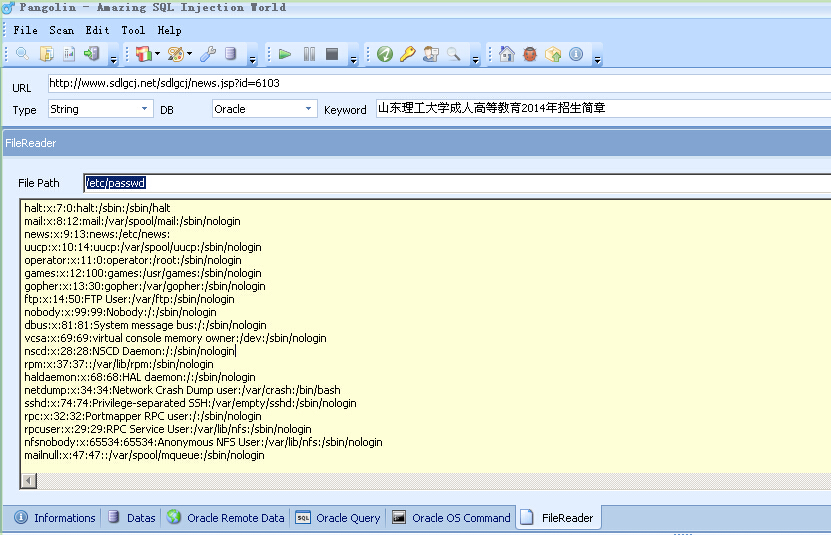Click the vcsa virtual console memory owner line
Image resolution: width=831 pixels, height=535 pixels.
[x=175, y=338]
